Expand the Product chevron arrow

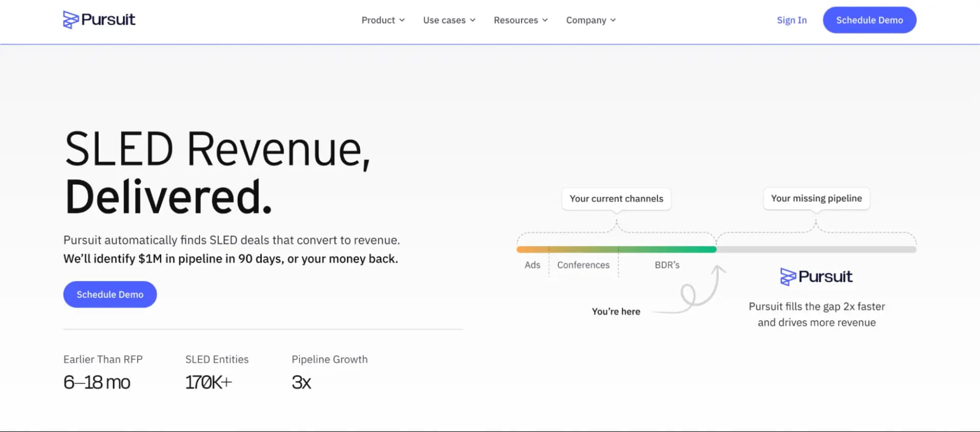(x=402, y=20)
